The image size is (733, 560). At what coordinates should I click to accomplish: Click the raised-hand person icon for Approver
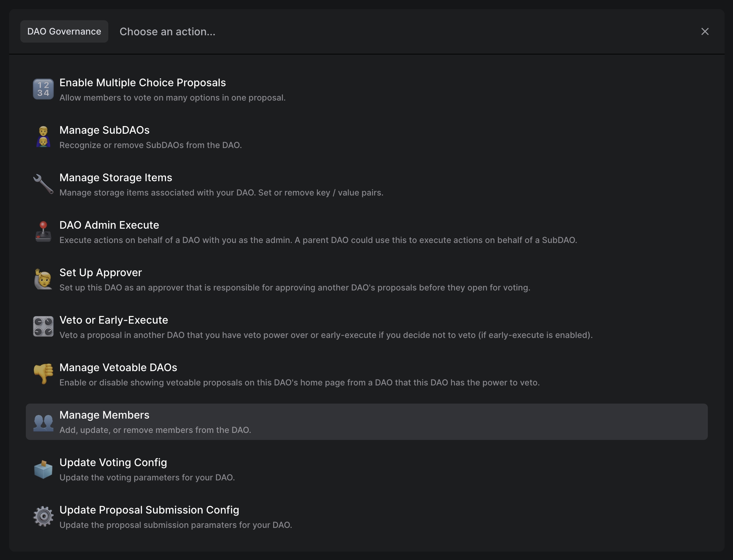pos(43,279)
